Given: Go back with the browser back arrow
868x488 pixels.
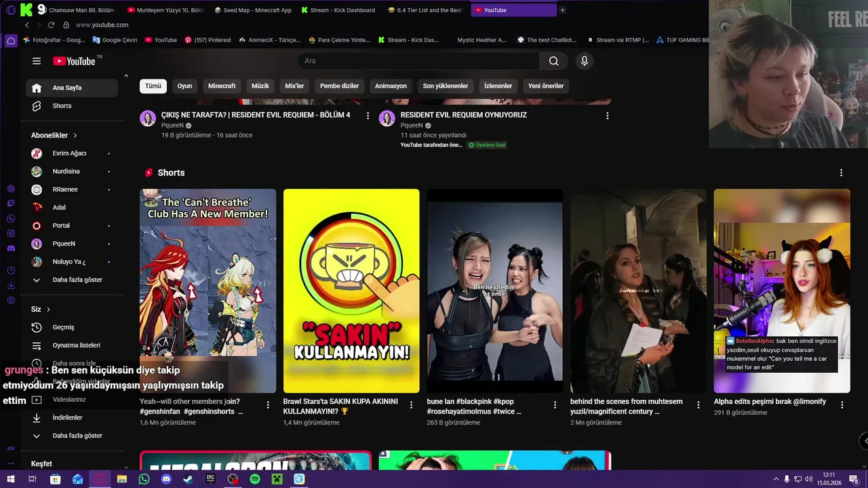Looking at the screenshot, I should [x=27, y=25].
